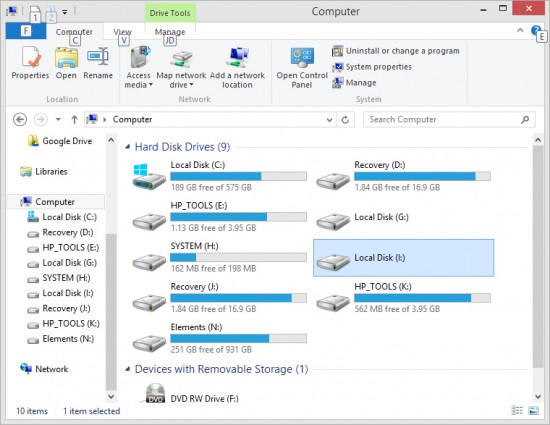
Task: Click the Forward navigation arrow
Action: (x=41, y=120)
